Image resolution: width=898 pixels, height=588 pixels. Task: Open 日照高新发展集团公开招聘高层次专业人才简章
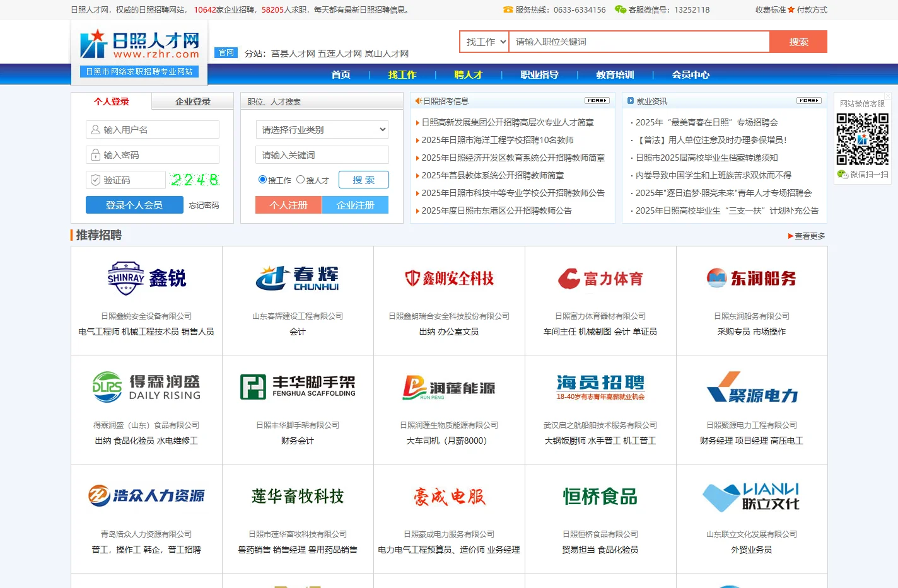pos(508,122)
